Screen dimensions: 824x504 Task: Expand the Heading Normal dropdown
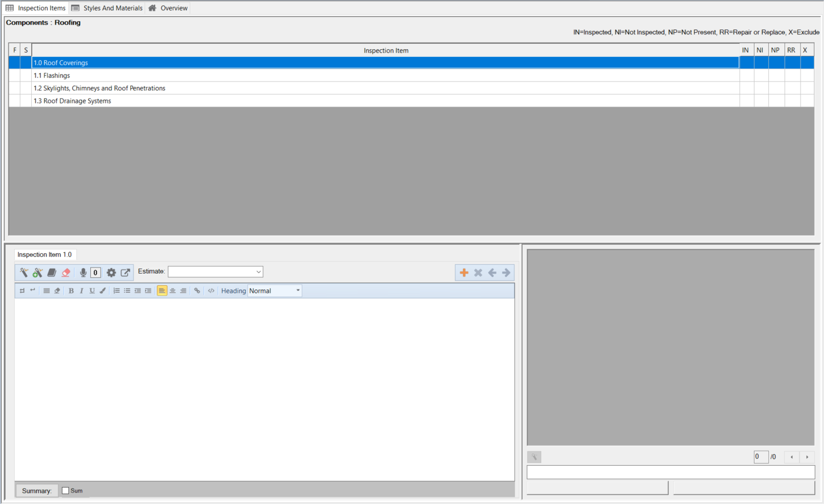pyautogui.click(x=298, y=291)
